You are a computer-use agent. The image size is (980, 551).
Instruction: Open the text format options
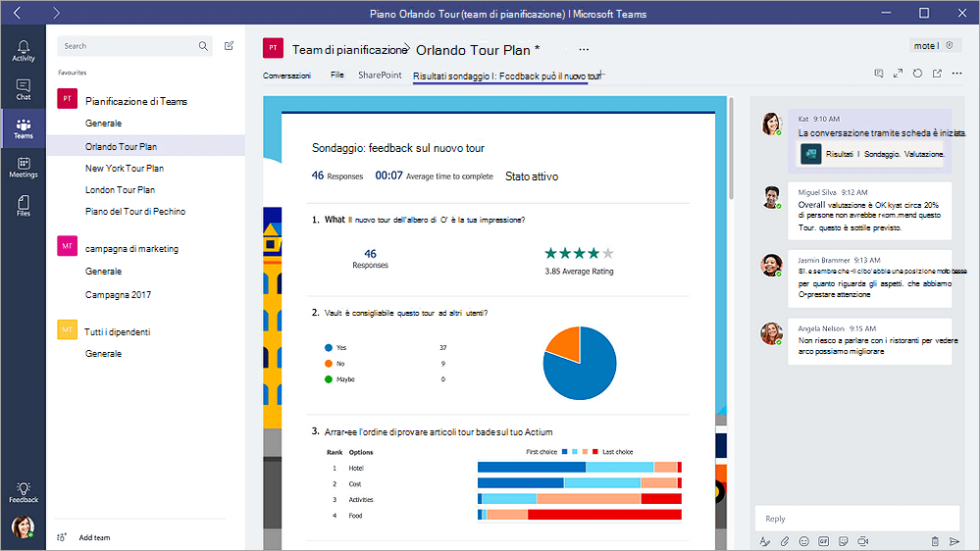(x=764, y=541)
